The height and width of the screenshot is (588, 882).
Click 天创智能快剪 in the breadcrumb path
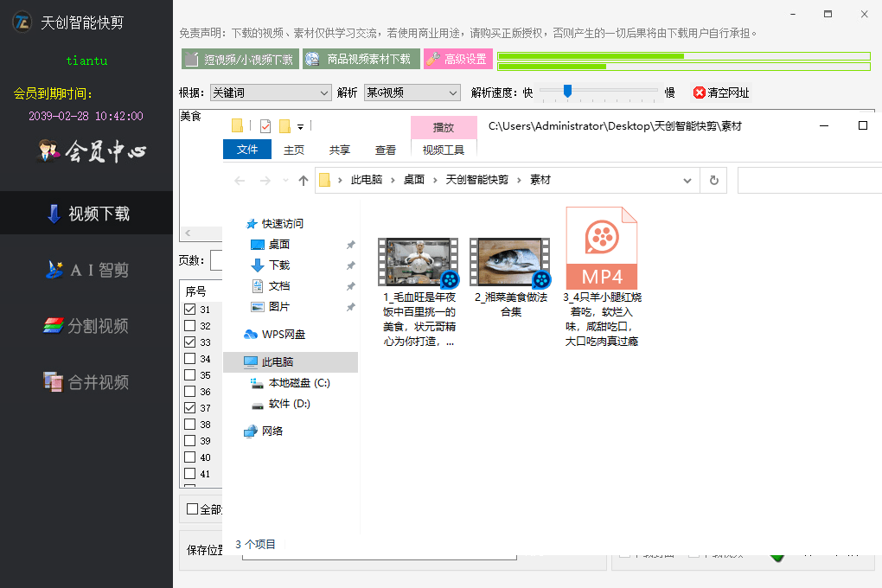tap(477, 180)
